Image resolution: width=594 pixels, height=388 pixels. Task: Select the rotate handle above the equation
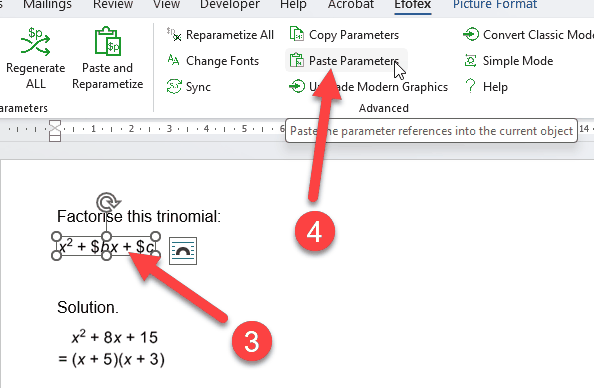[108, 202]
